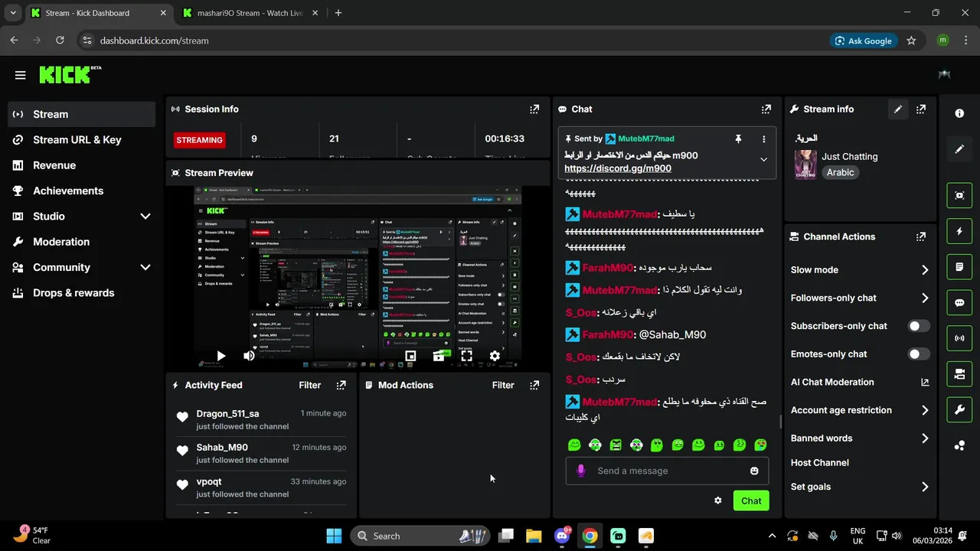Expand the pinned message chevron
This screenshot has width=980, height=551.
(763, 159)
